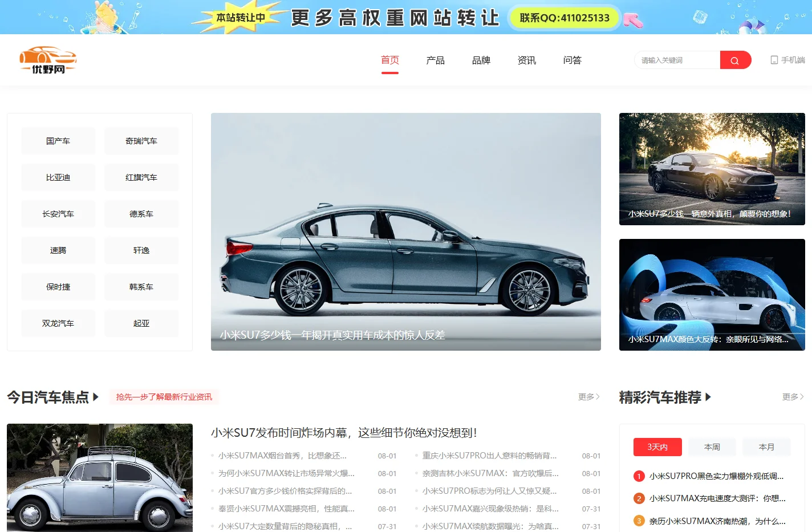Switch to the 本周 tab

click(x=712, y=447)
